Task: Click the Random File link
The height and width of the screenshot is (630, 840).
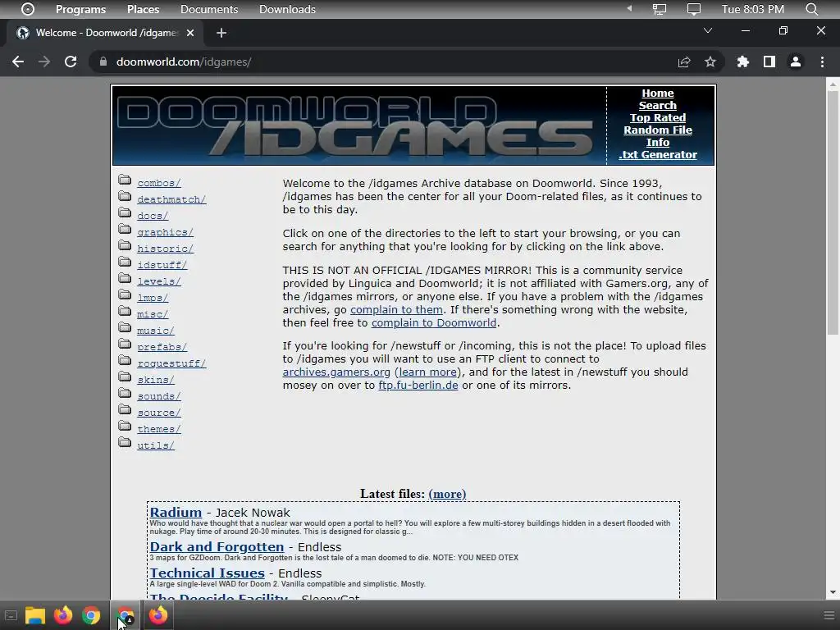Action: (658, 130)
